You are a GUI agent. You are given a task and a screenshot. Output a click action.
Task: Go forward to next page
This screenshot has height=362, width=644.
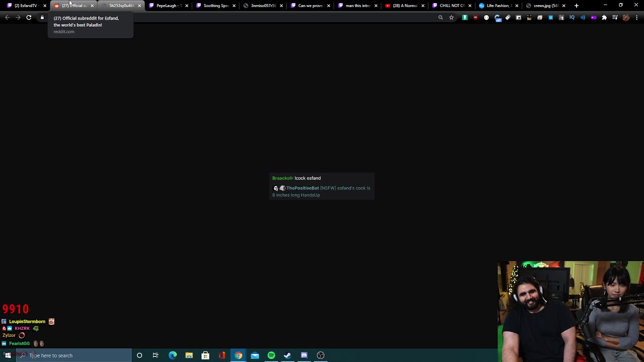[18, 18]
